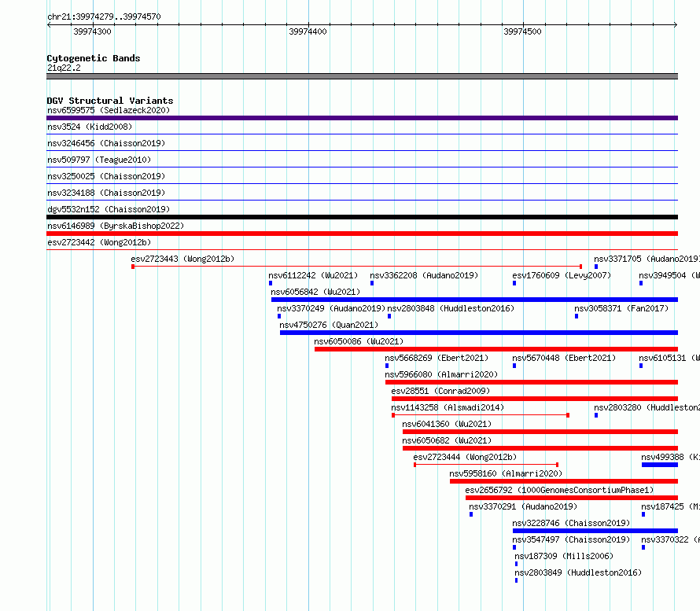Click nsv3250025 (Chaisson2019) label
This screenshot has width=700, height=611.
point(106,176)
